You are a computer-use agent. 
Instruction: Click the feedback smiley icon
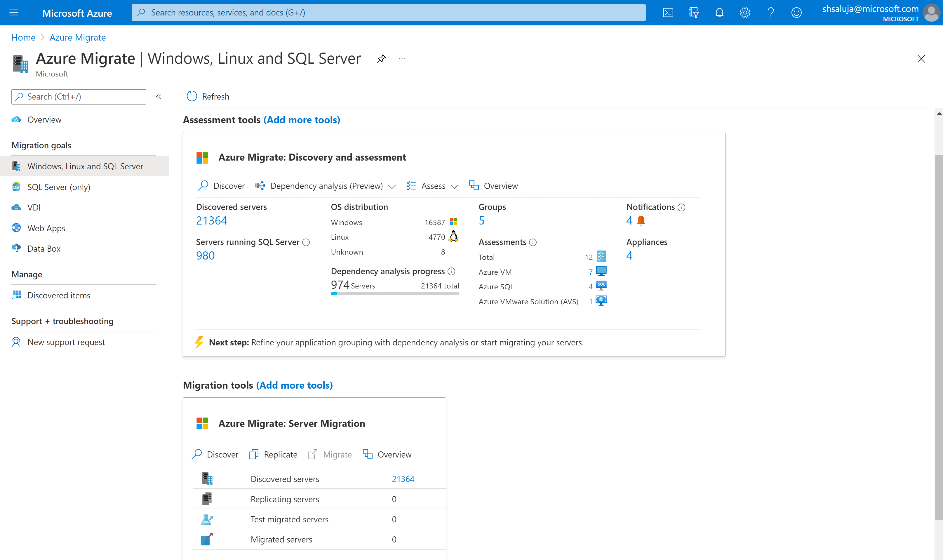pyautogui.click(x=796, y=13)
